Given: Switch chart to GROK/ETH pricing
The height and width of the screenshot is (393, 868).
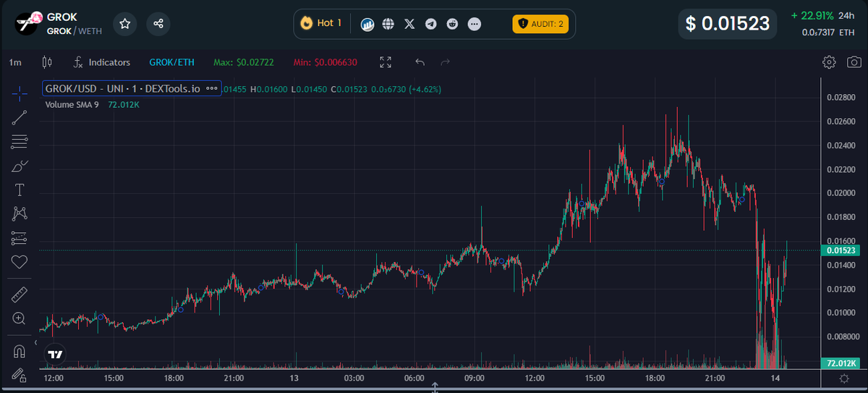Looking at the screenshot, I should tap(171, 62).
